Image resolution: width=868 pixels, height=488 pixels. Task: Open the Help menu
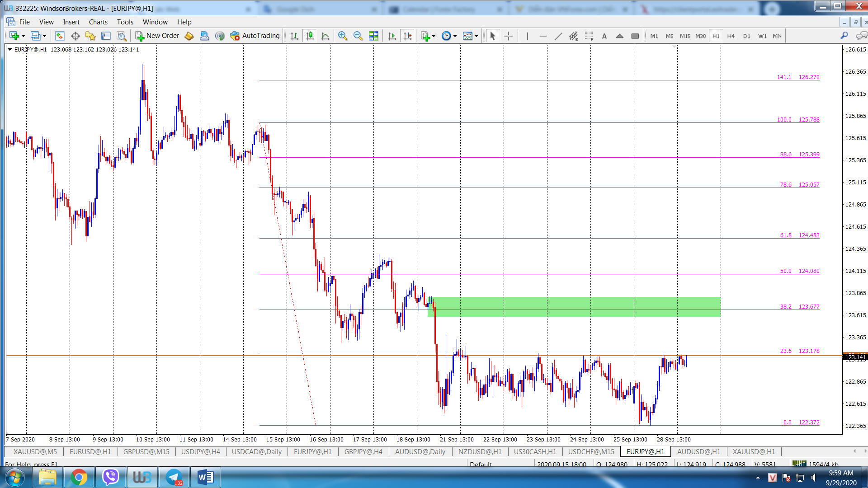[184, 22]
